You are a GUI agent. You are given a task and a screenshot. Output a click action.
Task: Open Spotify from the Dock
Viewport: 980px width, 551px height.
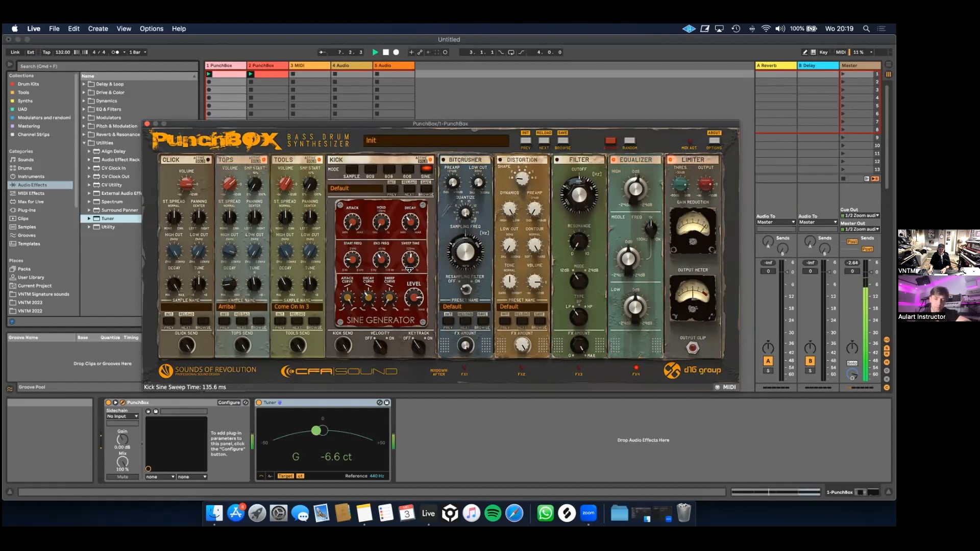point(493,513)
